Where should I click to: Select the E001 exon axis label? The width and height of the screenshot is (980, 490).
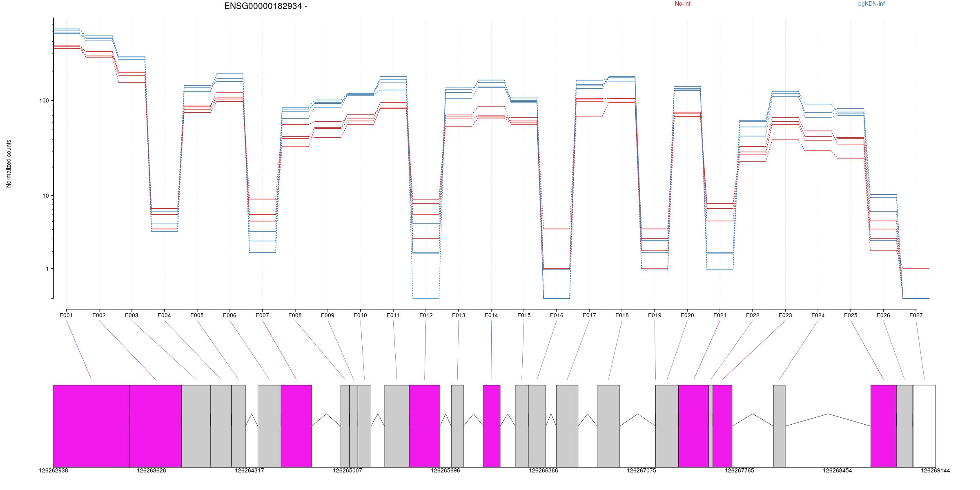(x=66, y=315)
